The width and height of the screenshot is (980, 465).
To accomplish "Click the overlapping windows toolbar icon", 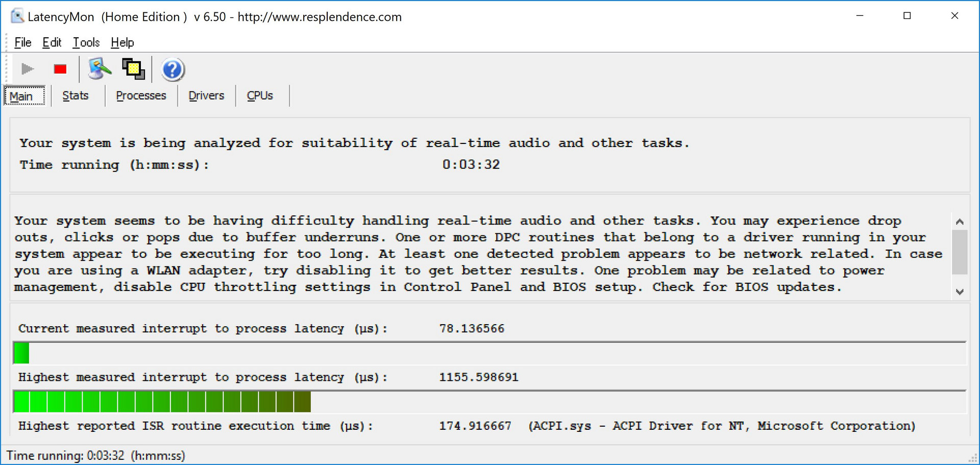I will click(x=133, y=69).
